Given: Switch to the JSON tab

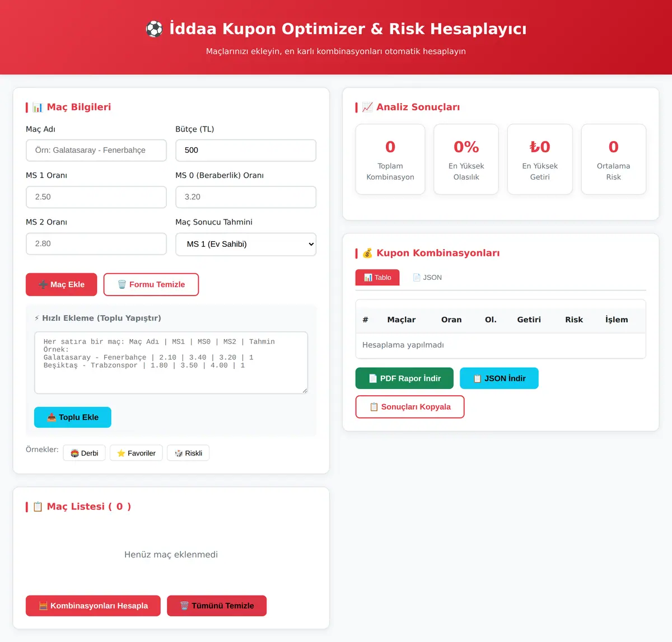Looking at the screenshot, I should click(427, 278).
